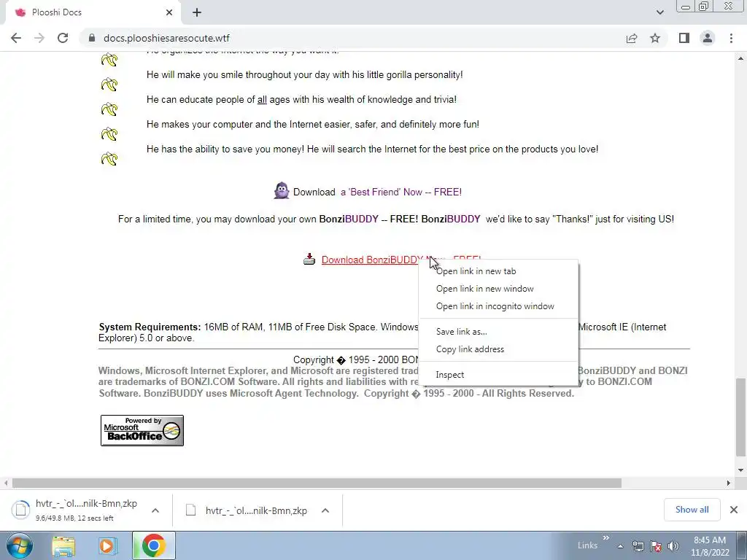Viewport: 747px width, 560px height.
Task: Click the vertical scrollbar thumb
Action: (x=740, y=418)
